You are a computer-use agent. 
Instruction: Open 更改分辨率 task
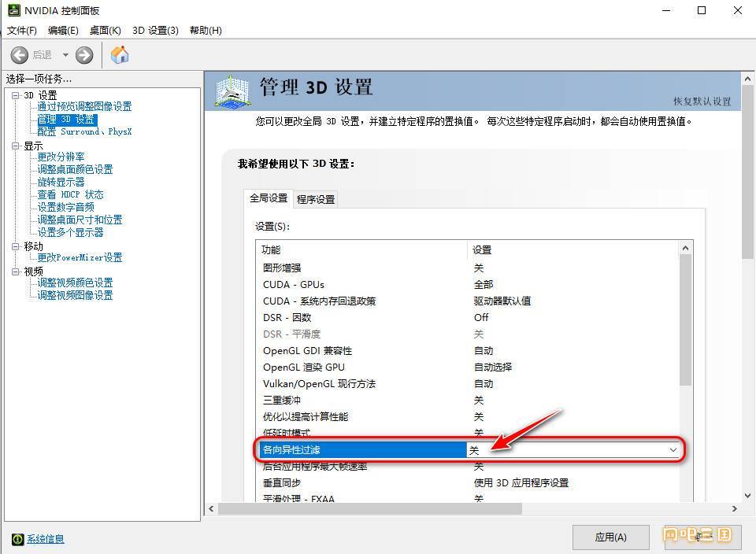[x=61, y=157]
